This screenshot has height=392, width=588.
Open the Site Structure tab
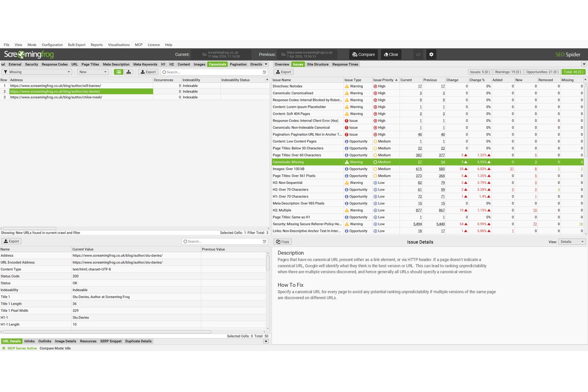(318, 64)
